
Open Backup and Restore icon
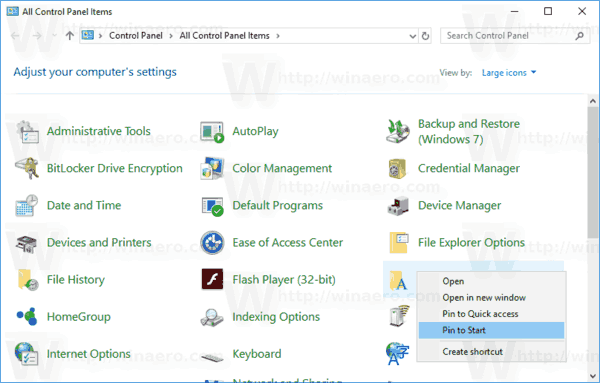[x=398, y=131]
